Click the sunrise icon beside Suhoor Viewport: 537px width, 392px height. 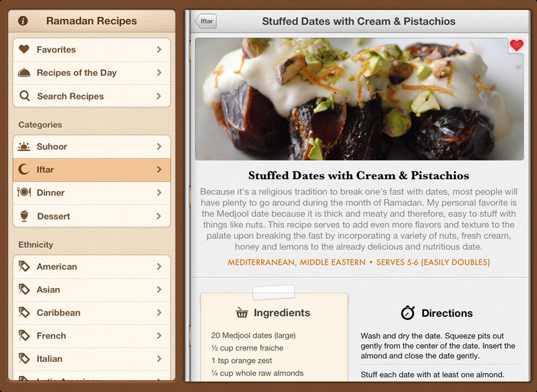pos(24,146)
